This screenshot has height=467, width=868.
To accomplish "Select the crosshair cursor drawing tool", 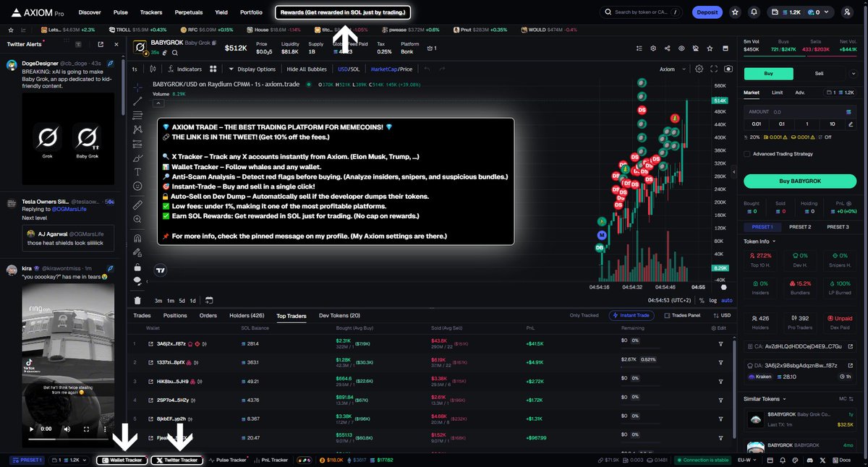I will (x=137, y=87).
